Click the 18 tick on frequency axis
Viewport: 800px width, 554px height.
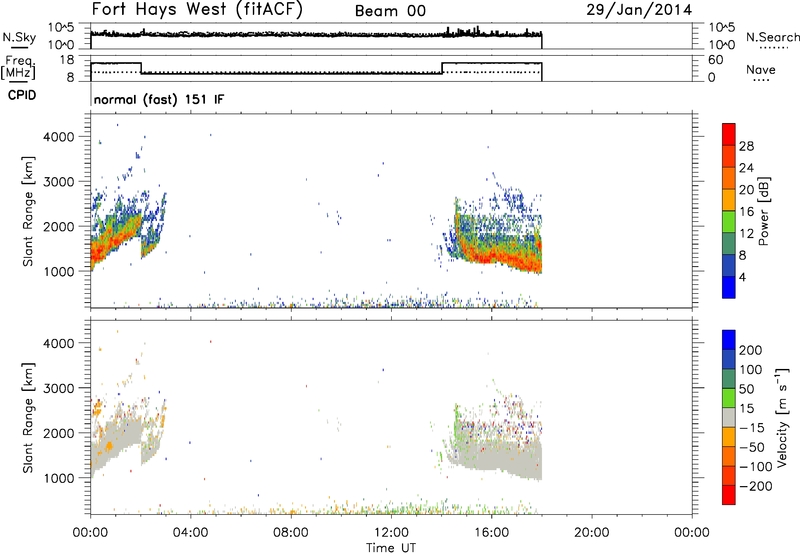pyautogui.click(x=66, y=60)
